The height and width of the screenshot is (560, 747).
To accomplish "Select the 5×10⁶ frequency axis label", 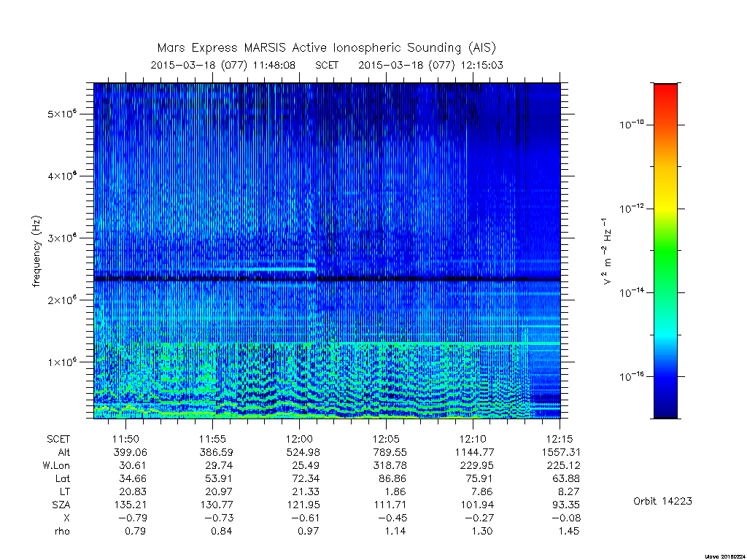I will pos(62,114).
